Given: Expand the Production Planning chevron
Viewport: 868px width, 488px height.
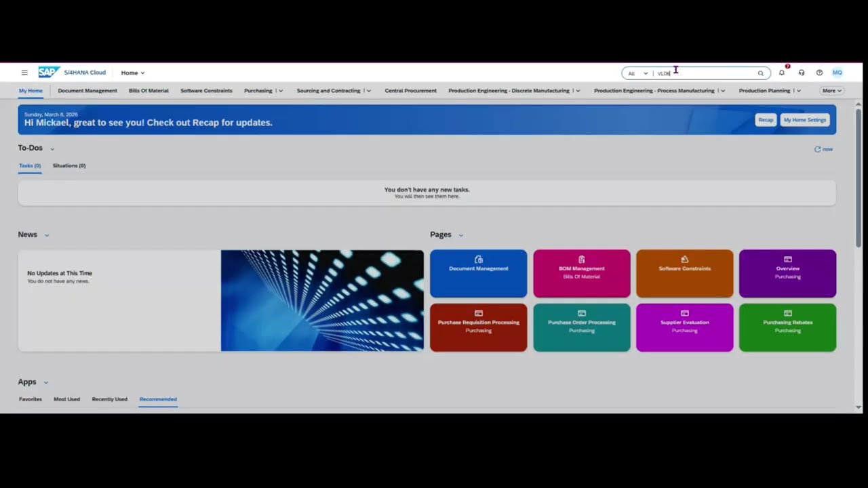Looking at the screenshot, I should tap(799, 91).
